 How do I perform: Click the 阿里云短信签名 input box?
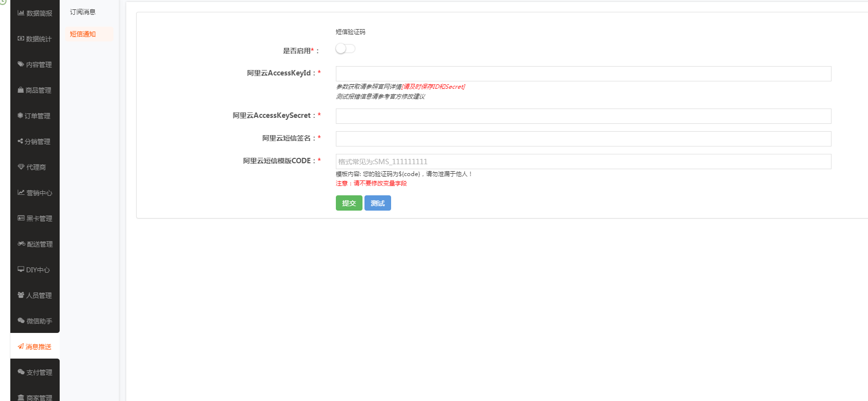tap(583, 139)
